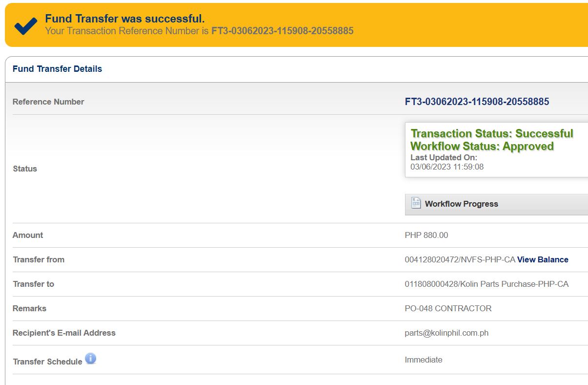Click the Recipient's E-mail Address label
This screenshot has height=385, width=588.
pos(64,333)
